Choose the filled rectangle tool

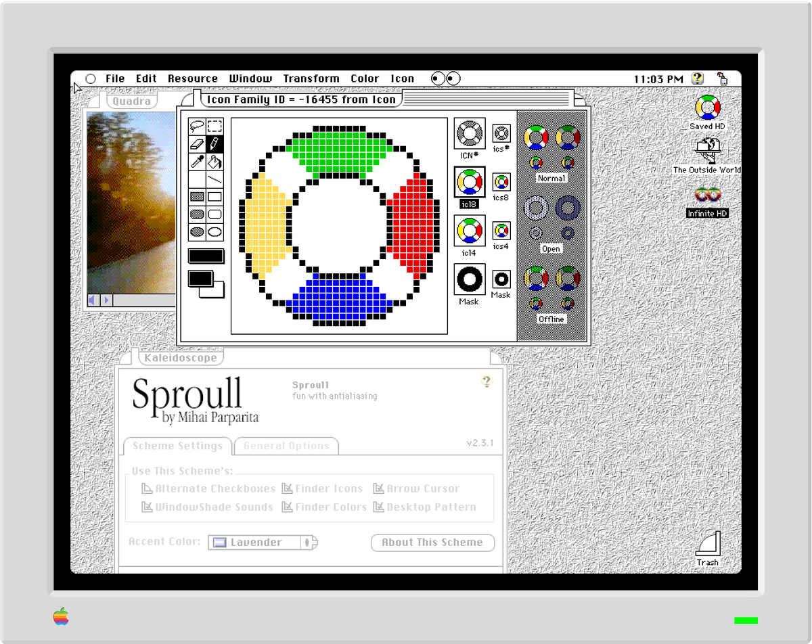[x=197, y=197]
